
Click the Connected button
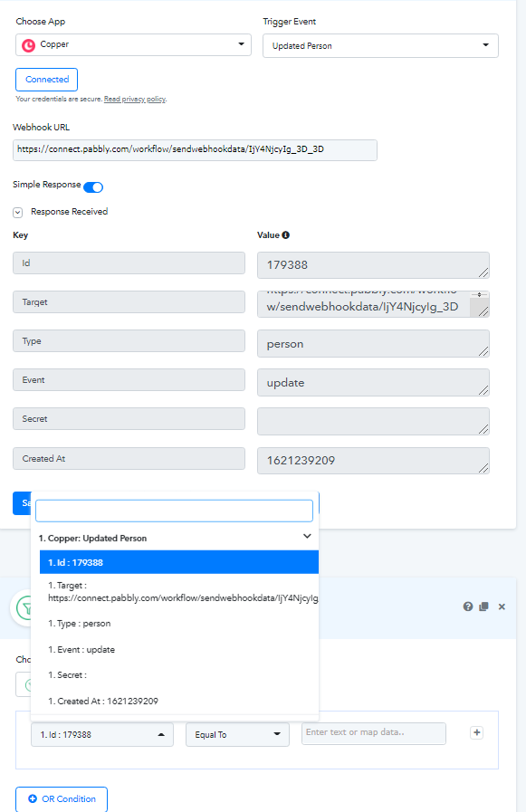[46, 80]
